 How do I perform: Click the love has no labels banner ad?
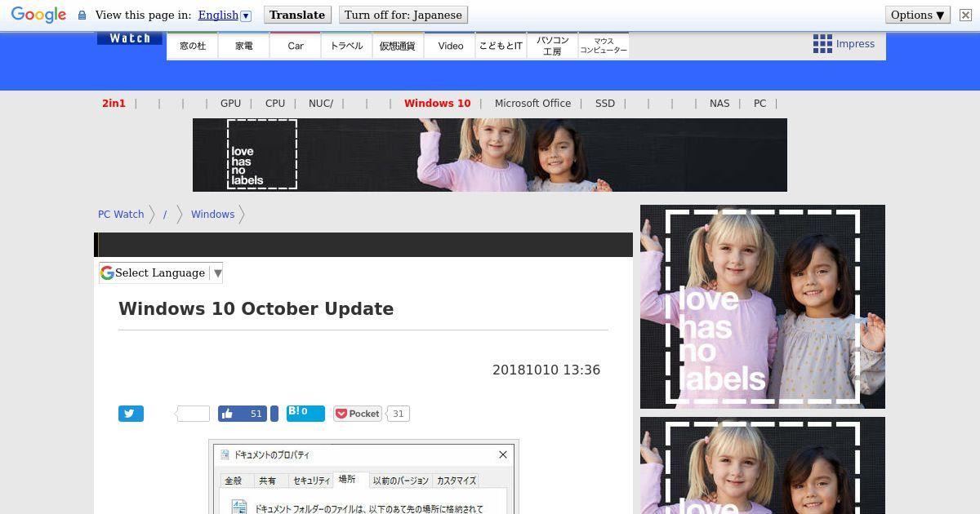490,155
